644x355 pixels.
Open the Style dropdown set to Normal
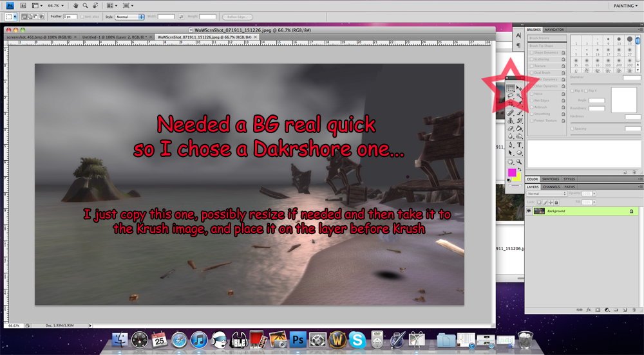tap(129, 17)
